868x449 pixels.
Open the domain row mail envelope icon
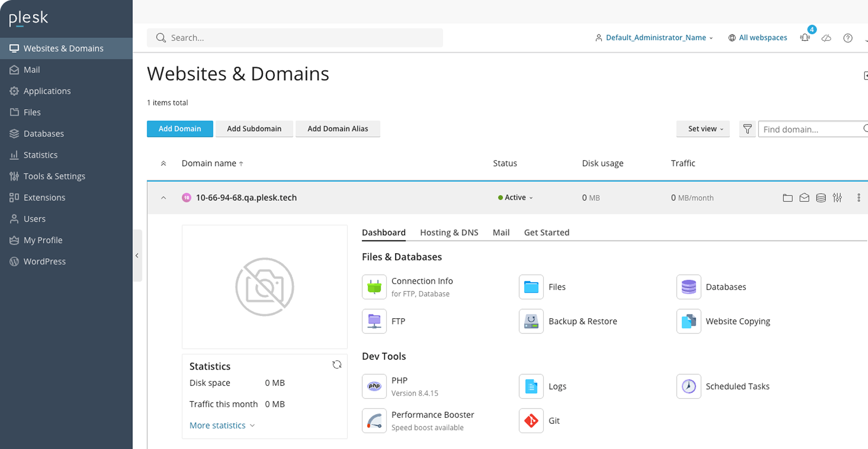(x=804, y=198)
